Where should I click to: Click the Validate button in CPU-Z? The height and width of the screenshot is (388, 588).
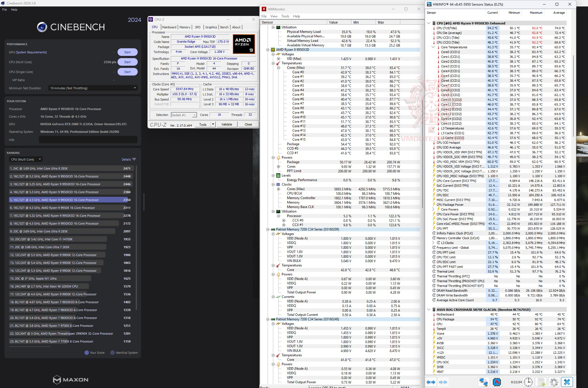(226, 124)
